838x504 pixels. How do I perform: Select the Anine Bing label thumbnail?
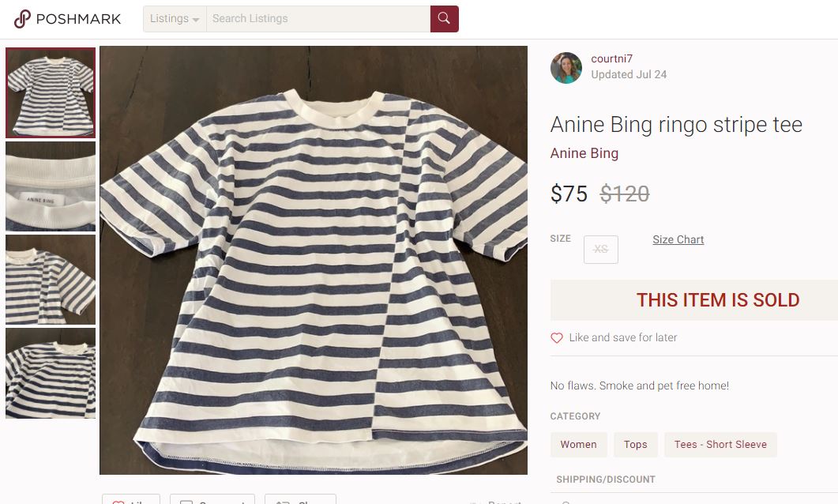[x=51, y=186]
